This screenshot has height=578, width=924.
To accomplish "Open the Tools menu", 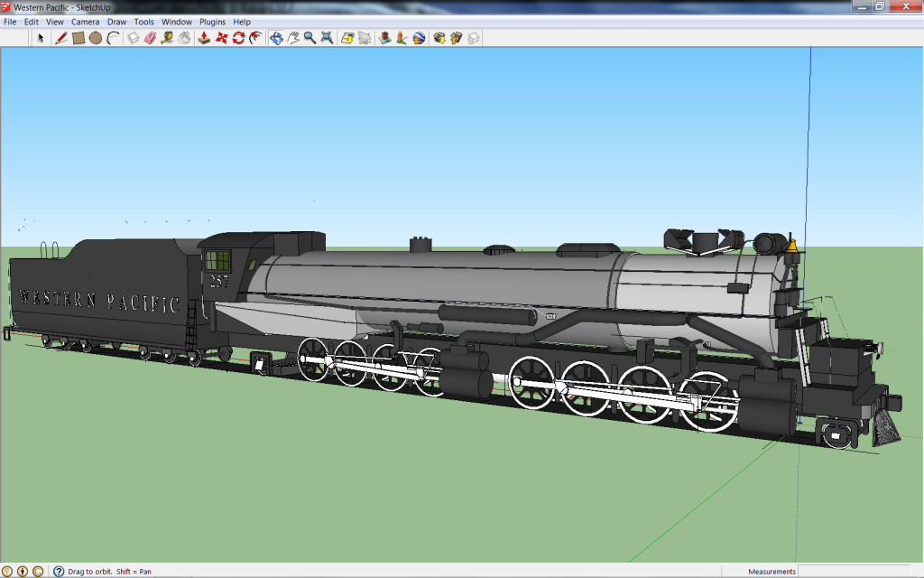I will pyautogui.click(x=143, y=22).
